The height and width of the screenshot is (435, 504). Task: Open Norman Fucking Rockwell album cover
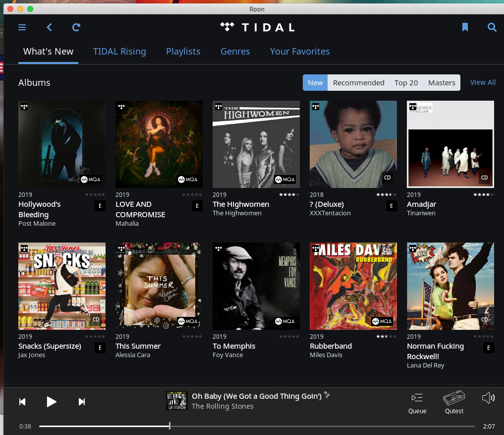(450, 286)
